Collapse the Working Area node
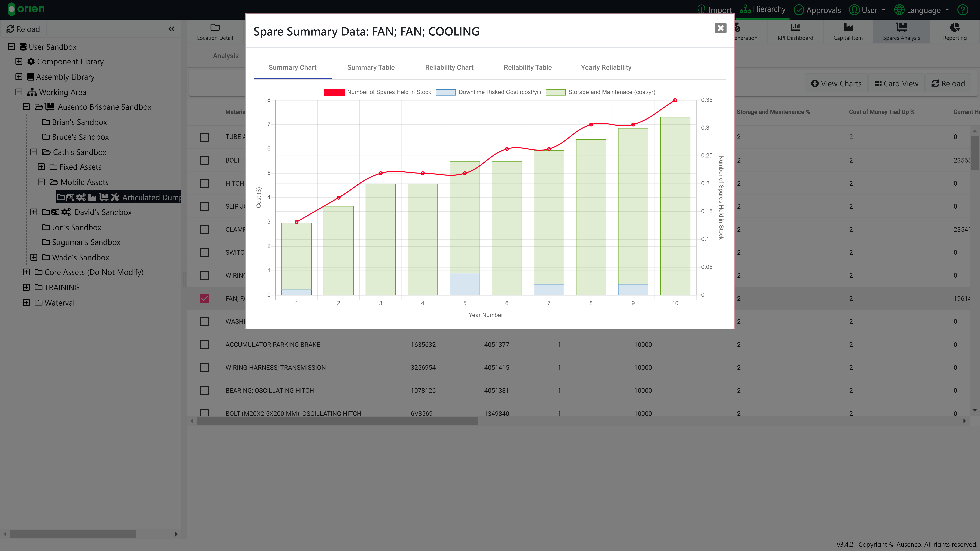The width and height of the screenshot is (980, 551). [x=19, y=92]
